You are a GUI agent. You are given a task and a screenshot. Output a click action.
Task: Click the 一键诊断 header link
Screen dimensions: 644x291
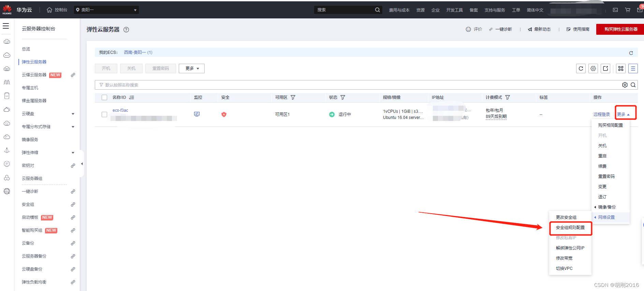[x=501, y=29]
